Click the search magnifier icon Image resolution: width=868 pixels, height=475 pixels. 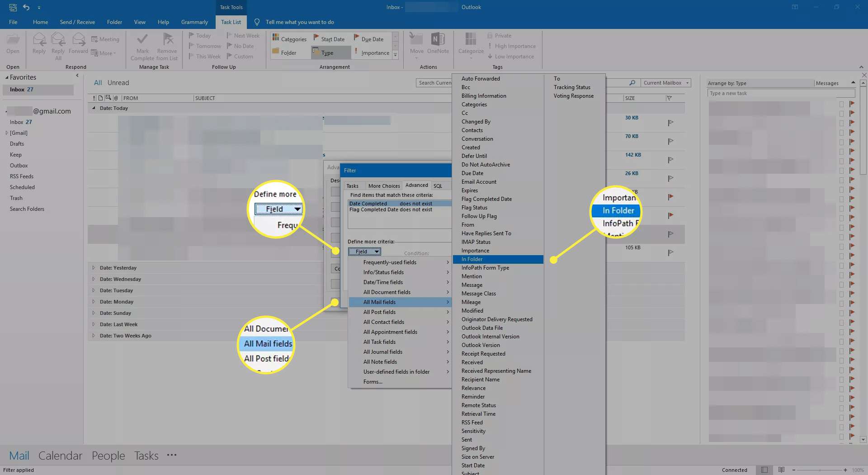pyautogui.click(x=632, y=83)
